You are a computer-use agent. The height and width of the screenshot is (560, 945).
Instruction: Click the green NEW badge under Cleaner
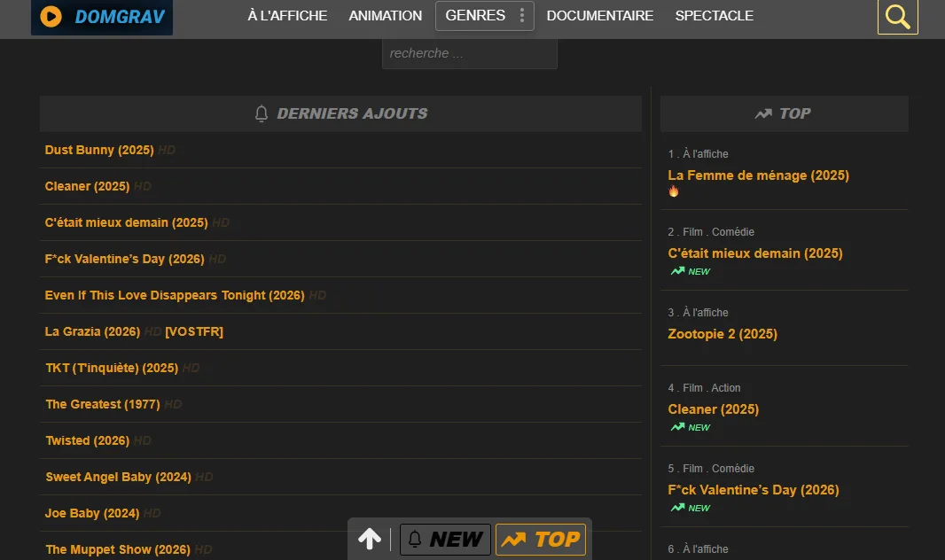(x=691, y=427)
